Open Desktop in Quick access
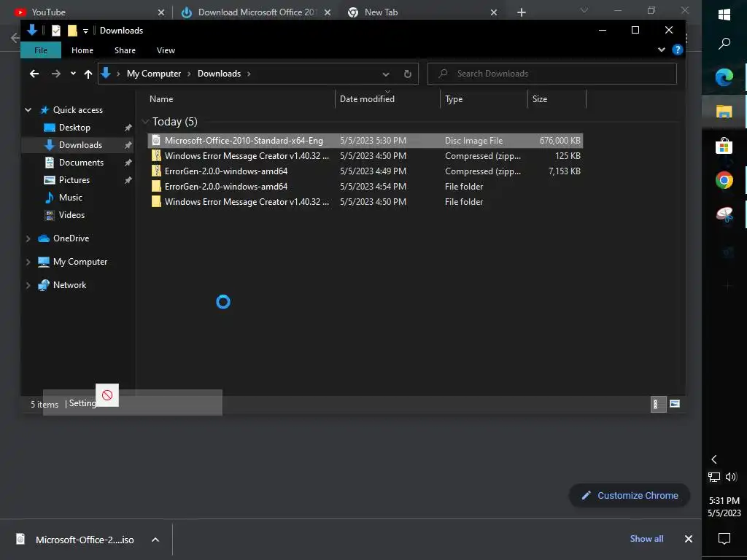Image resolution: width=747 pixels, height=560 pixels. tap(74, 128)
